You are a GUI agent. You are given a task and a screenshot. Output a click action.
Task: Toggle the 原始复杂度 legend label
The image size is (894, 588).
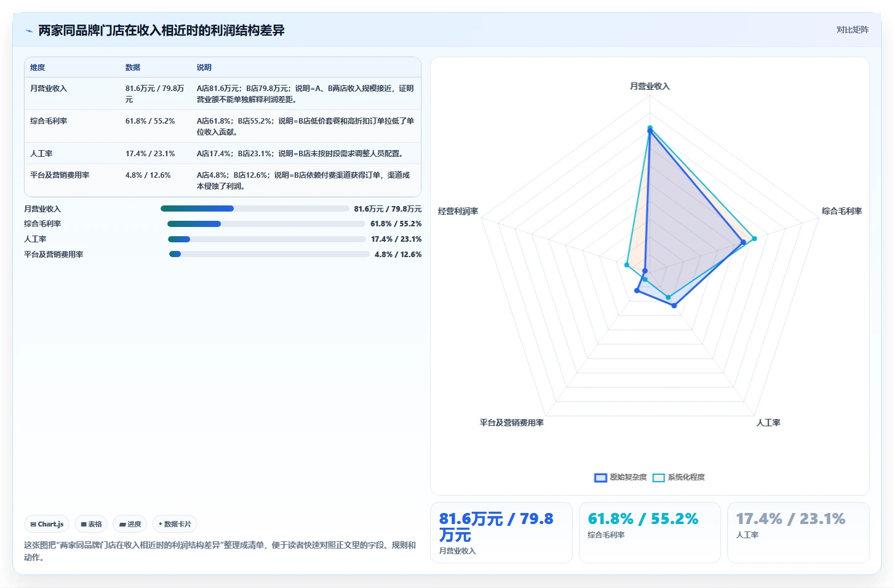click(x=628, y=477)
